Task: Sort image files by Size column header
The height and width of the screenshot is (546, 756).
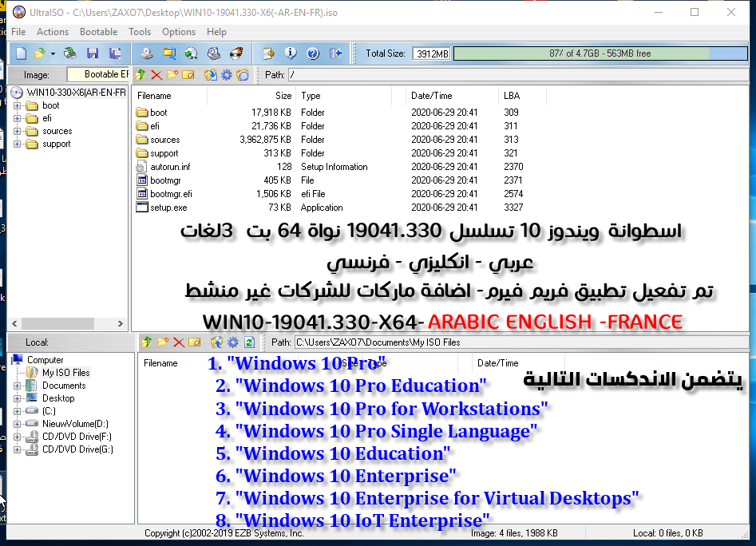Action: 252,96
